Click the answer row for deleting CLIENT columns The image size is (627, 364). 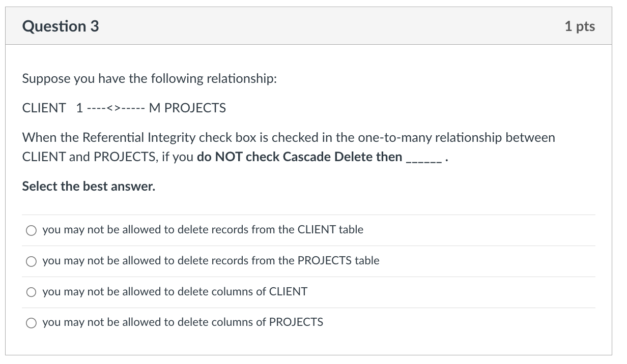175,291
